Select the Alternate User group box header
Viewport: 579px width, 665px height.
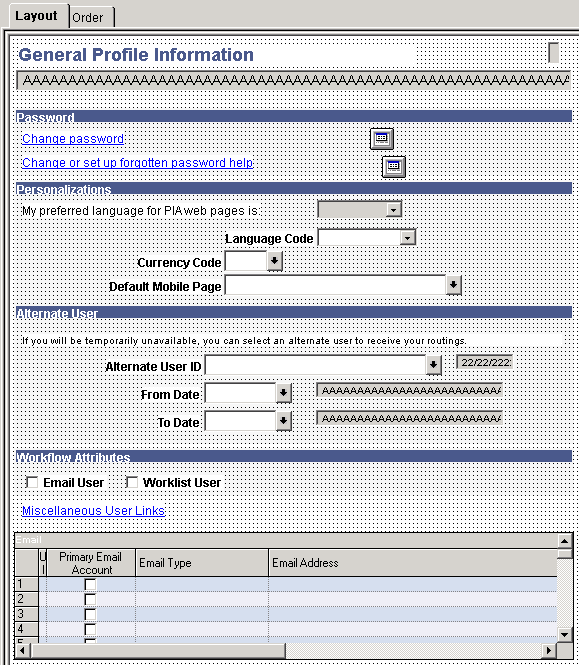[294, 313]
